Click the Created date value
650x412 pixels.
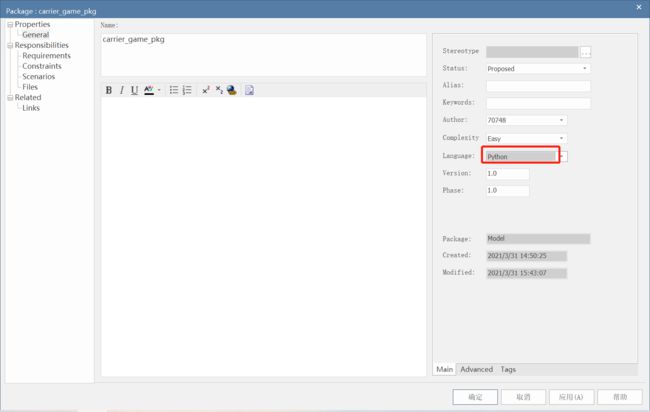(526, 256)
